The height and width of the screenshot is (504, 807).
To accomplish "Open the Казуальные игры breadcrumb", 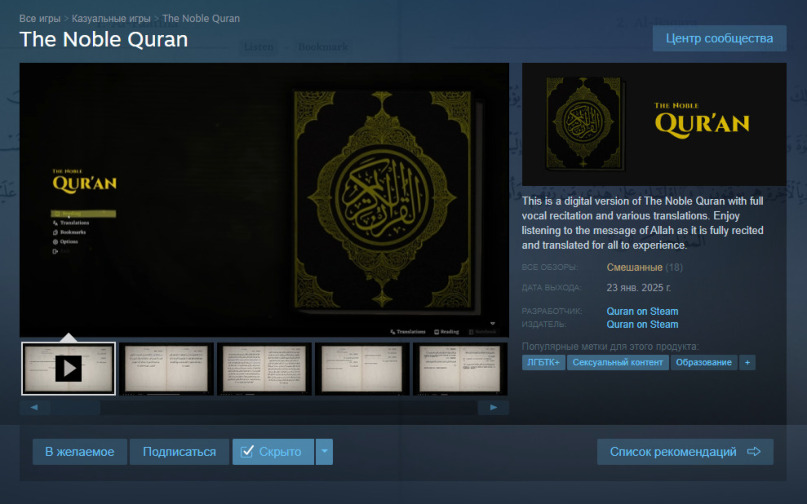I will click(111, 19).
